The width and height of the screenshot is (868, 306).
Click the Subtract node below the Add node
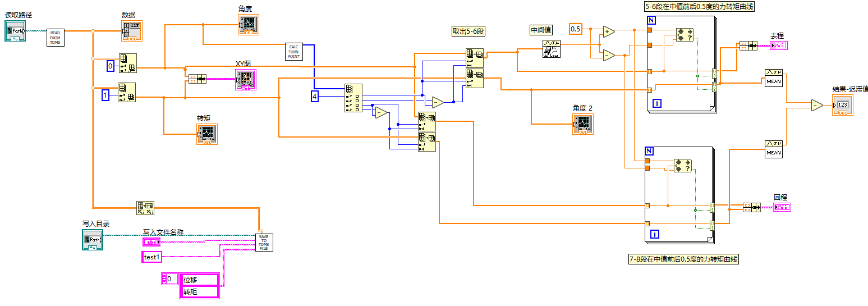609,54
